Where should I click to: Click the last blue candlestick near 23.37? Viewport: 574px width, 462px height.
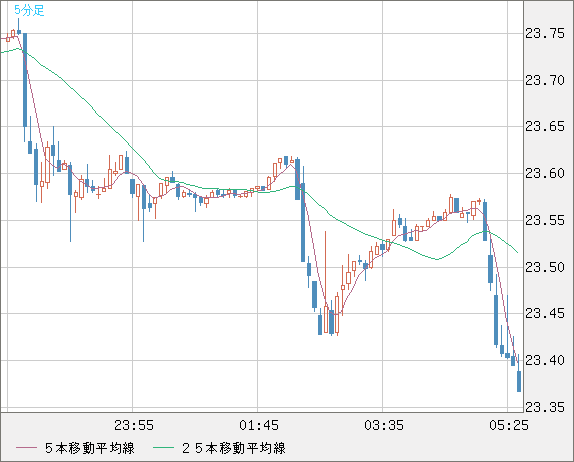519,381
